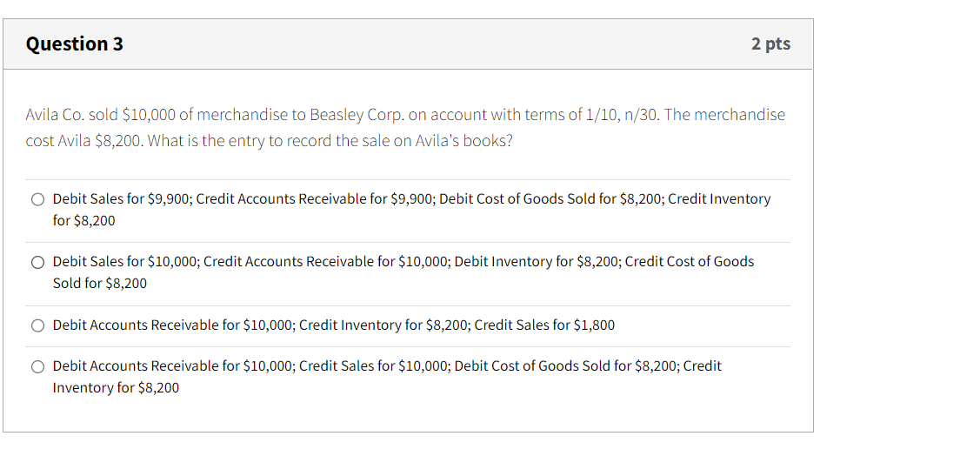Click "Inventory for $8,200" line of last answer
The height and width of the screenshot is (456, 980).
[116, 388]
